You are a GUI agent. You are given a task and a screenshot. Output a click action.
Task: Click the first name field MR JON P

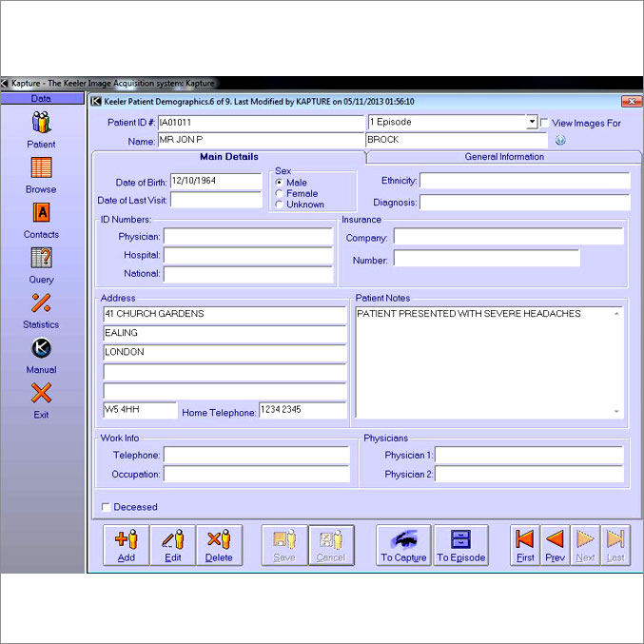(x=261, y=140)
